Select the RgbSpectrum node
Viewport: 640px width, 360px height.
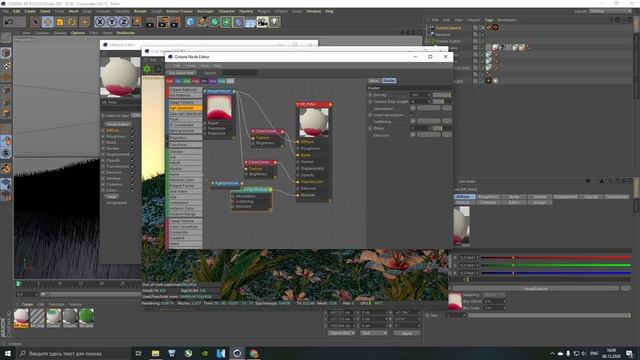[x=227, y=184]
